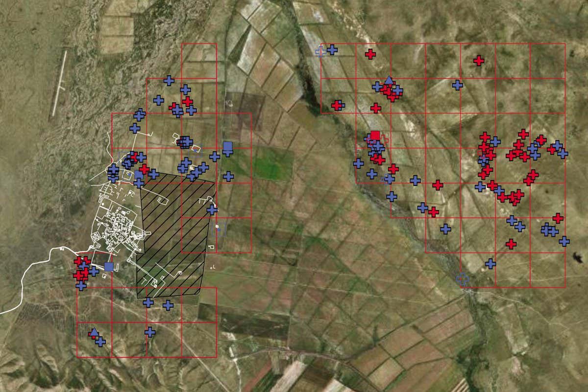Click the blue triangle marker in the bottom-left grid
The image size is (588, 392).
(94, 333)
